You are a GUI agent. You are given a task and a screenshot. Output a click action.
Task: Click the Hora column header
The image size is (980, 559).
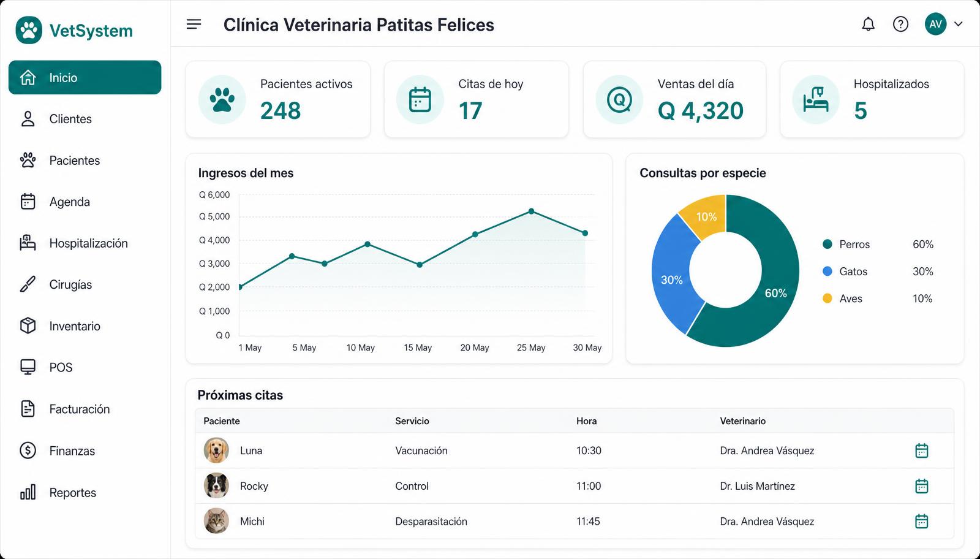[586, 421]
